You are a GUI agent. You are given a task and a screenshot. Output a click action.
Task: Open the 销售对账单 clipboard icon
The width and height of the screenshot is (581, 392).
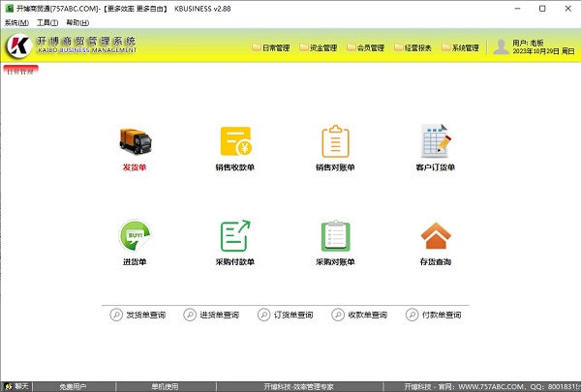coord(335,141)
